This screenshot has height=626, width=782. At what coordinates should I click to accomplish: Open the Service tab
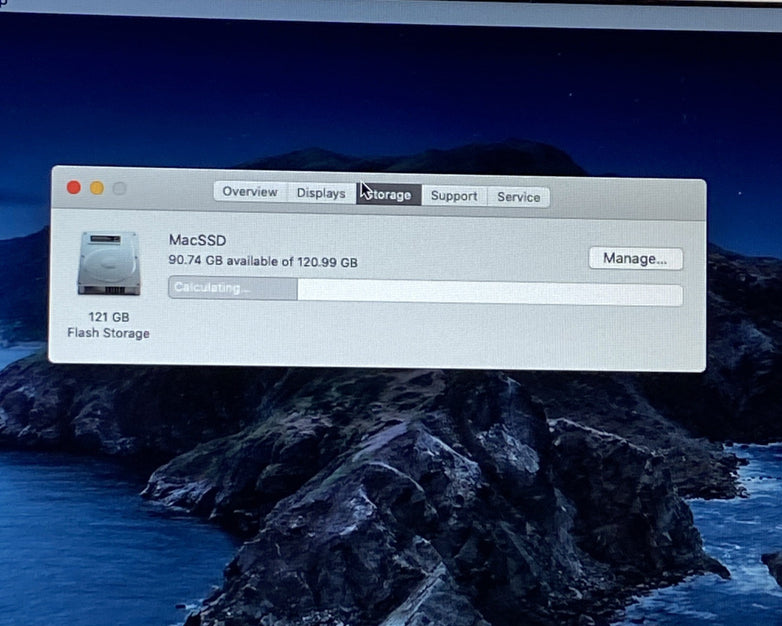coord(518,197)
